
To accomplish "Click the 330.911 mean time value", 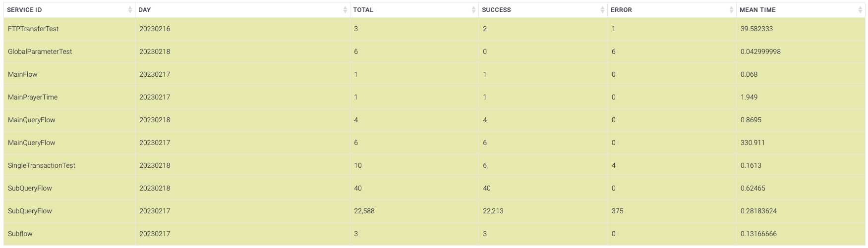I will [752, 143].
